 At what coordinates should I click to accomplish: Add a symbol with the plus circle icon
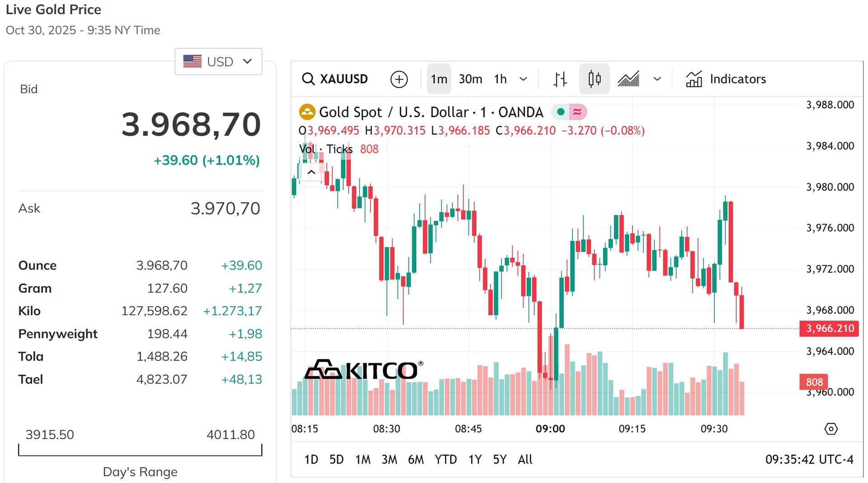[399, 79]
